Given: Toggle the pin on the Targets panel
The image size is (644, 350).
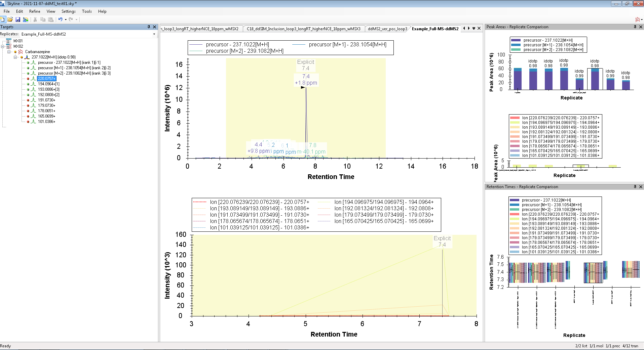Looking at the screenshot, I should (x=149, y=27).
